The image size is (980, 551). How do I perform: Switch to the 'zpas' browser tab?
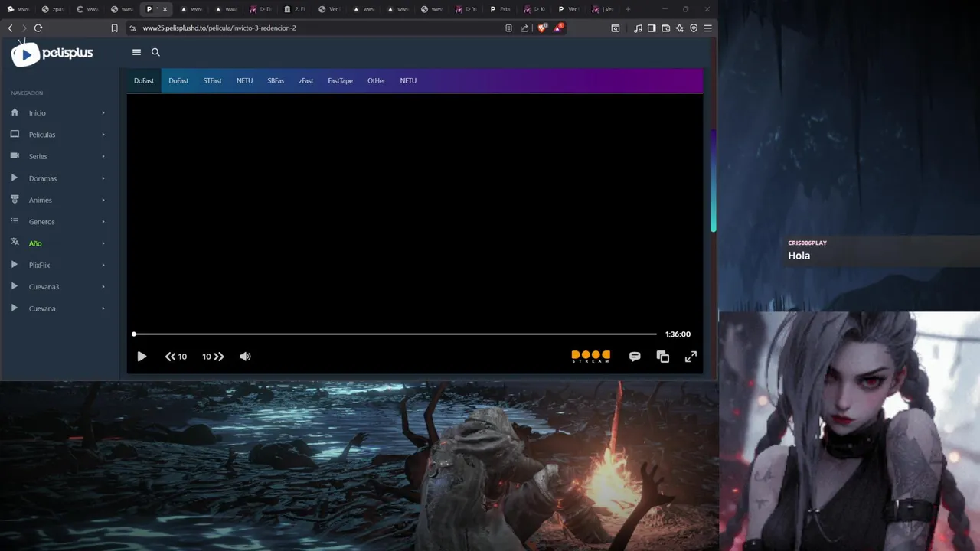pyautogui.click(x=52, y=9)
